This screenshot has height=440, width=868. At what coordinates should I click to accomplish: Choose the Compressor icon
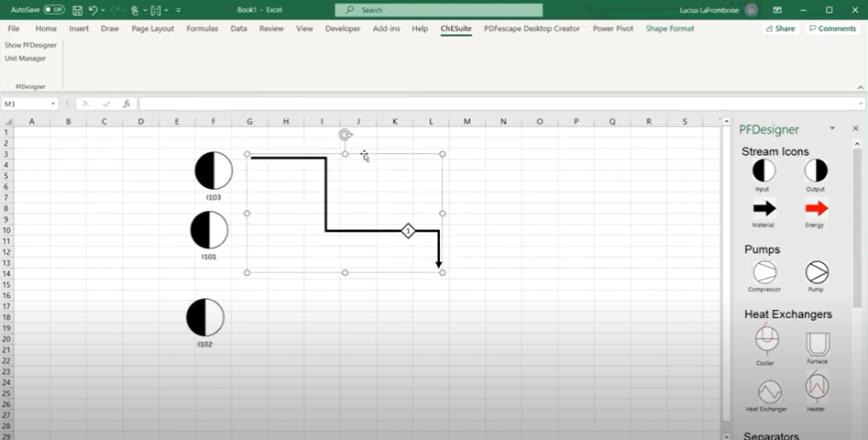[764, 272]
